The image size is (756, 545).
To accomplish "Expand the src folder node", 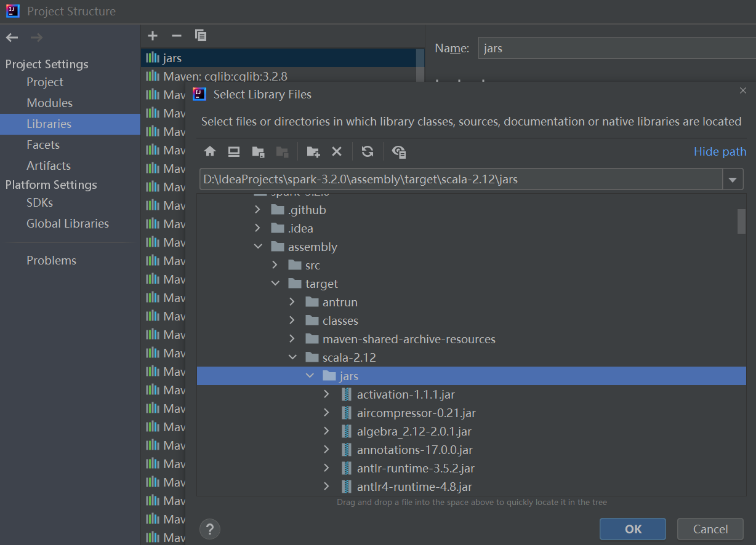I will 275,265.
